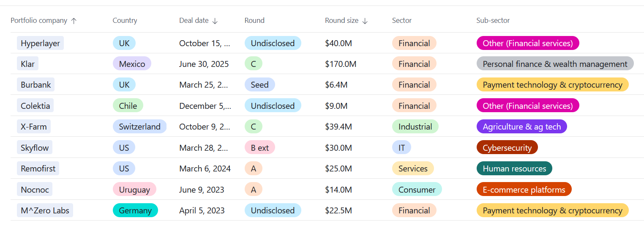The image size is (644, 232).
Task: Click the Country column header
Action: pos(125,20)
